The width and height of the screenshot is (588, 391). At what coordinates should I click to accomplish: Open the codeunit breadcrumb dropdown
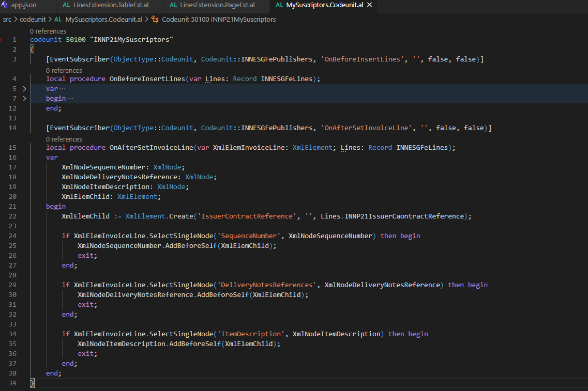tap(33, 19)
